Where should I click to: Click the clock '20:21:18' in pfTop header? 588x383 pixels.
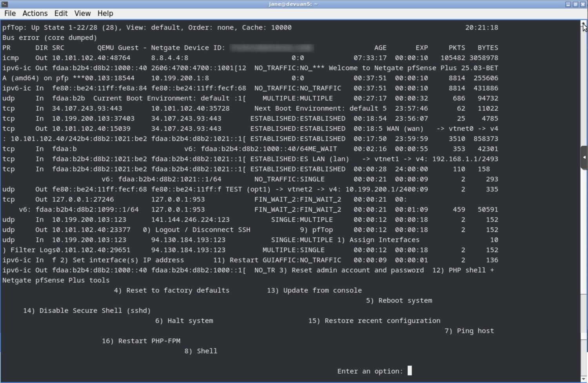click(x=482, y=27)
